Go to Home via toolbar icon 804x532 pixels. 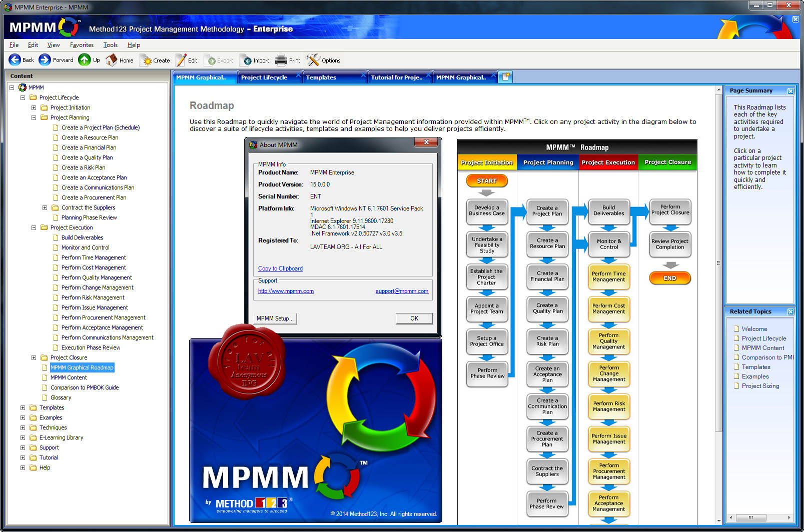click(x=111, y=60)
